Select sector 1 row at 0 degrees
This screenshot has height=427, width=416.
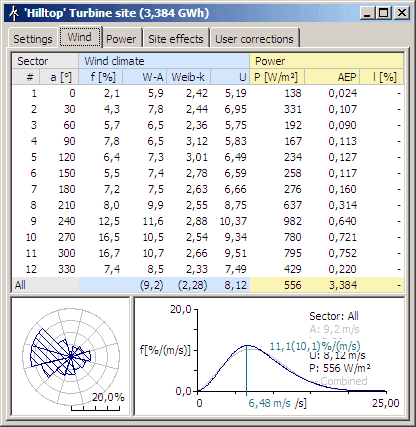click(x=208, y=93)
